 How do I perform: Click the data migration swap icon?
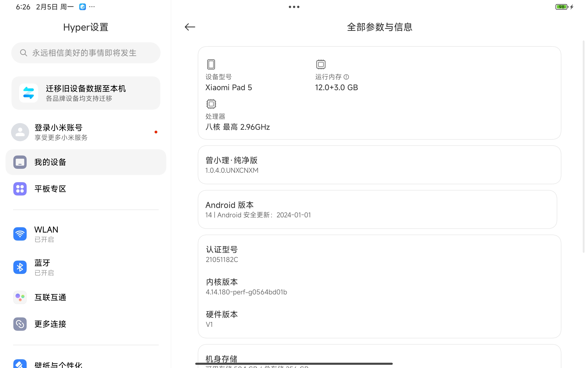point(29,93)
